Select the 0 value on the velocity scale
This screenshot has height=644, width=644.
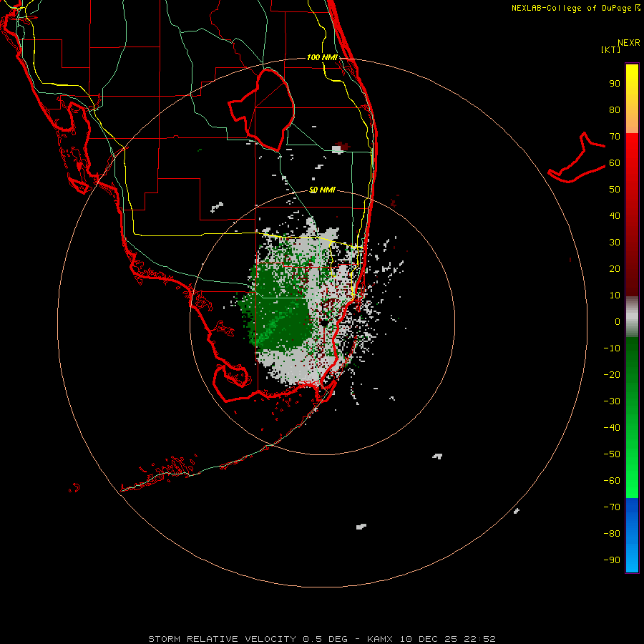618,322
